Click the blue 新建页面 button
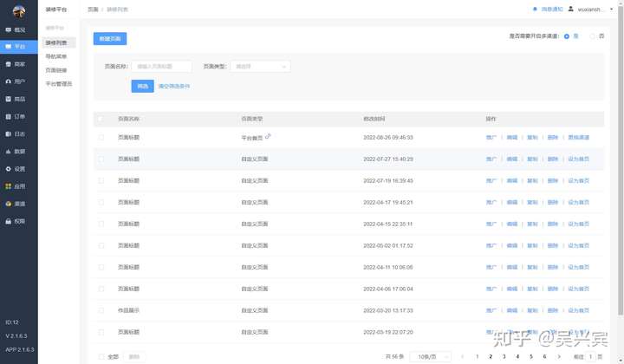The image size is (624, 364). [110, 39]
